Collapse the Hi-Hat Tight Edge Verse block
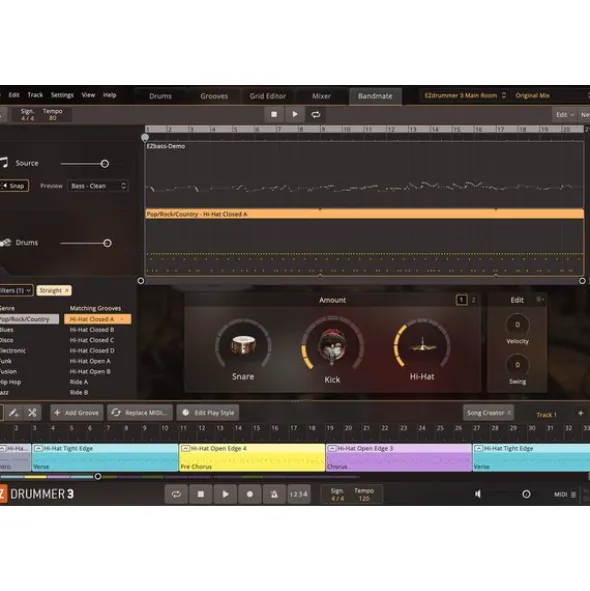Viewport: 590px width, 591px height. click(38, 449)
